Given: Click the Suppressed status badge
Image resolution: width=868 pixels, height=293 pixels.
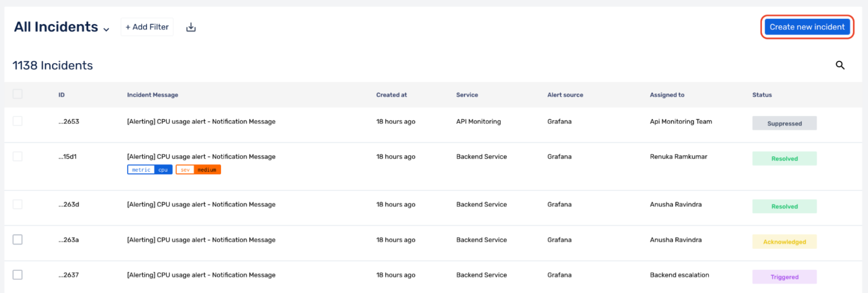Looking at the screenshot, I should coord(784,123).
